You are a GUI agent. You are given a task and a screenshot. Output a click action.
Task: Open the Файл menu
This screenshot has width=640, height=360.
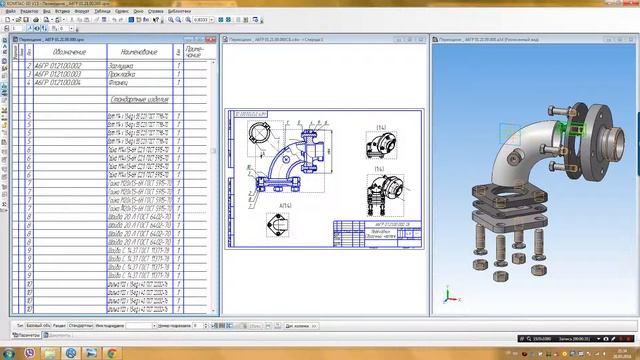11,11
